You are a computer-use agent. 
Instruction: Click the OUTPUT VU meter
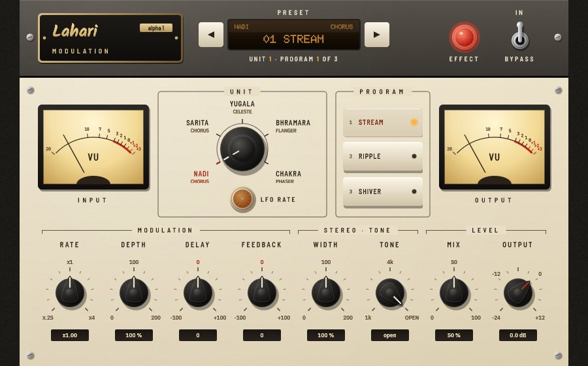[495, 147]
